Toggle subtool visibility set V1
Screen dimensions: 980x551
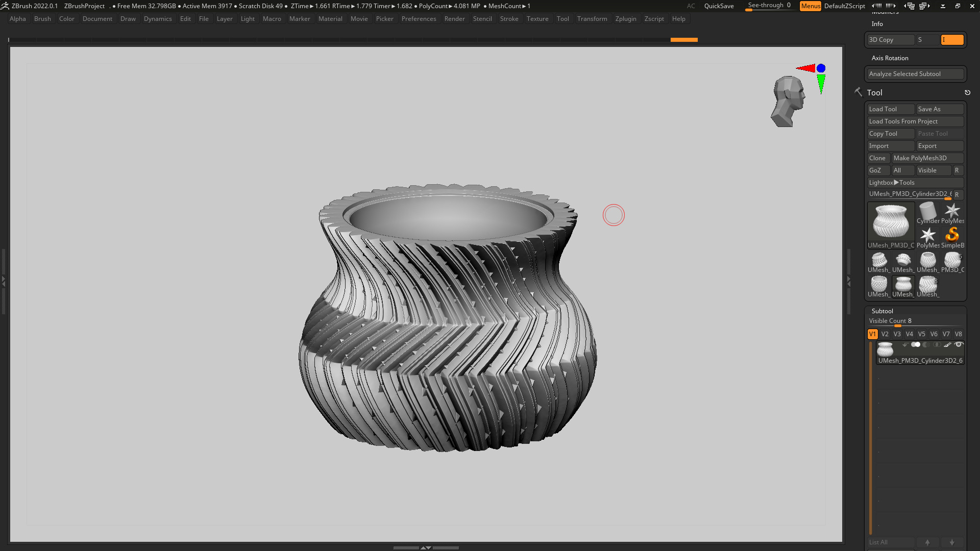click(x=873, y=334)
